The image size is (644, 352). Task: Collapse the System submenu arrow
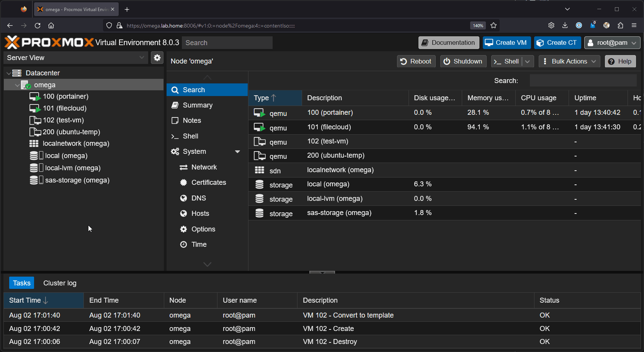click(237, 152)
